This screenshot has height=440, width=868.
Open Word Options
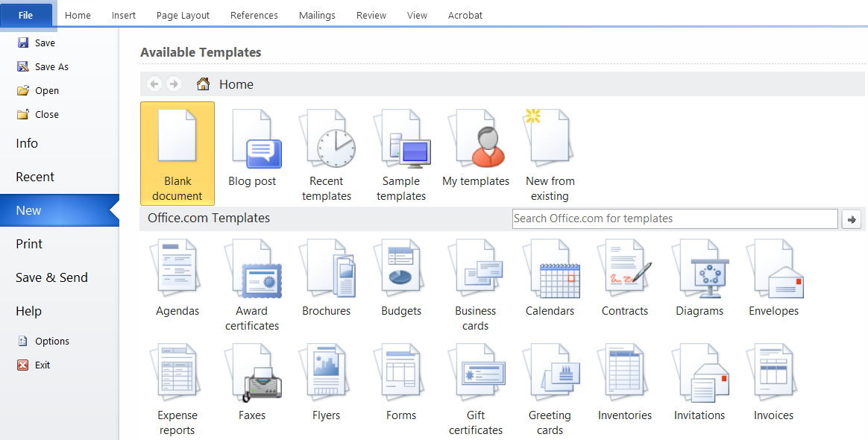click(x=51, y=341)
